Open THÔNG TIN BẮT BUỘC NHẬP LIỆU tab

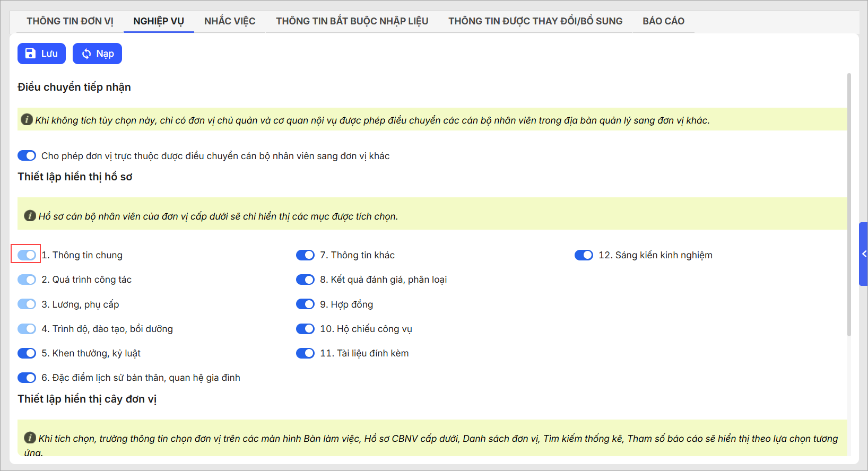352,21
